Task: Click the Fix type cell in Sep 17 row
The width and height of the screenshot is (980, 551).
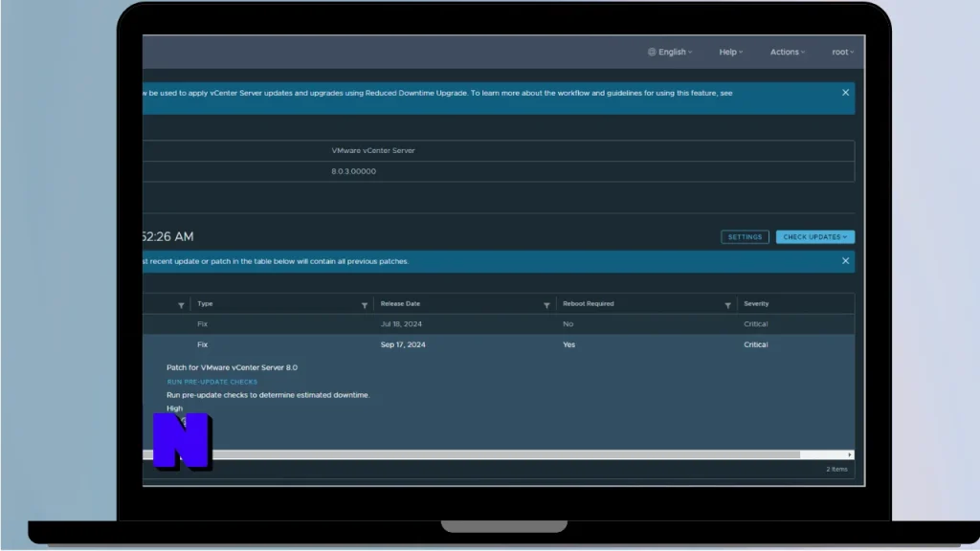Action: click(x=203, y=344)
